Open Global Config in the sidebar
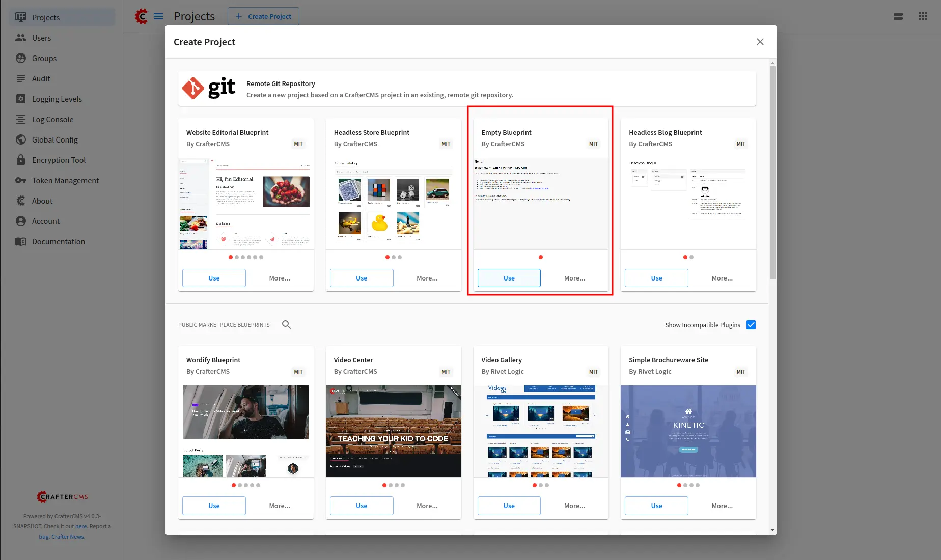This screenshot has width=941, height=560. click(x=55, y=139)
